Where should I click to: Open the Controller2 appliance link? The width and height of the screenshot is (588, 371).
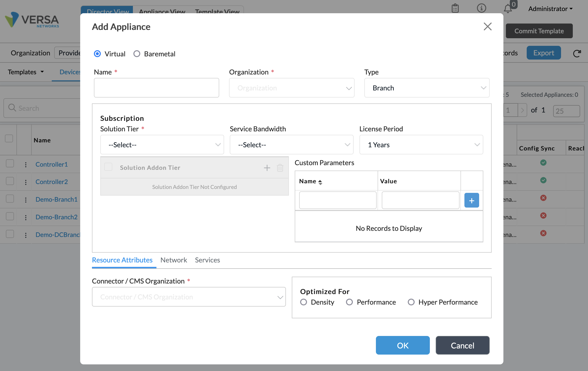coord(51,182)
